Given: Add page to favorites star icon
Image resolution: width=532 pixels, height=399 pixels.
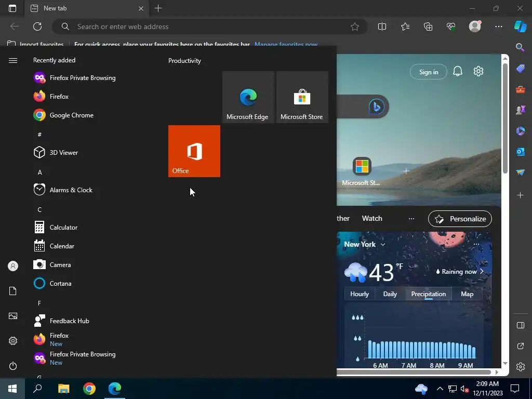Looking at the screenshot, I should 355,26.
